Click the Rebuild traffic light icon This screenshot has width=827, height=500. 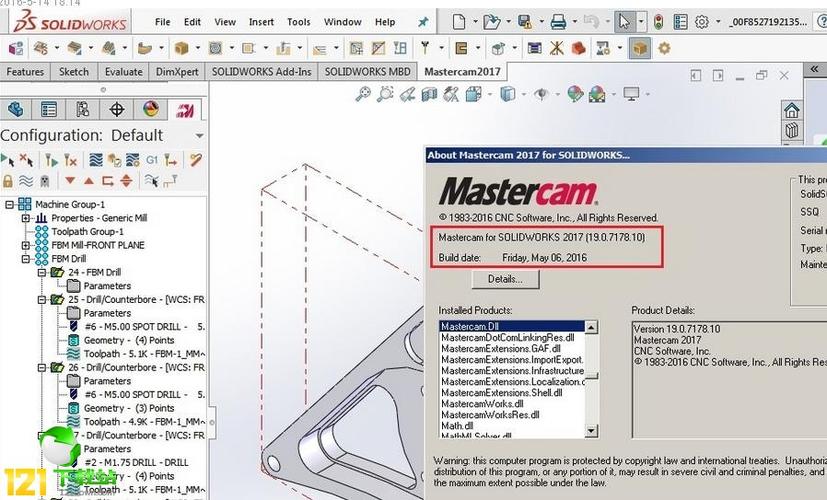pyautogui.click(x=658, y=22)
